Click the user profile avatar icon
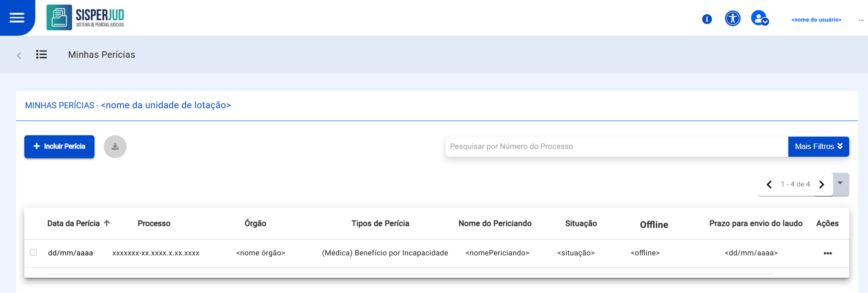This screenshot has height=293, width=868. [x=759, y=18]
